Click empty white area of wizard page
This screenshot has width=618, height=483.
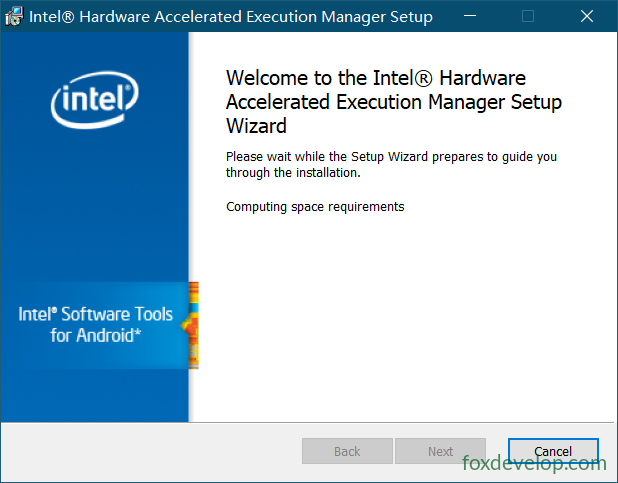[x=402, y=315]
